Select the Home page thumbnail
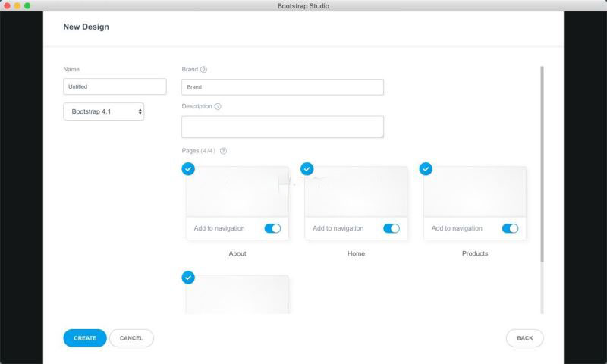Screen dimensions: 607x364 (356, 192)
